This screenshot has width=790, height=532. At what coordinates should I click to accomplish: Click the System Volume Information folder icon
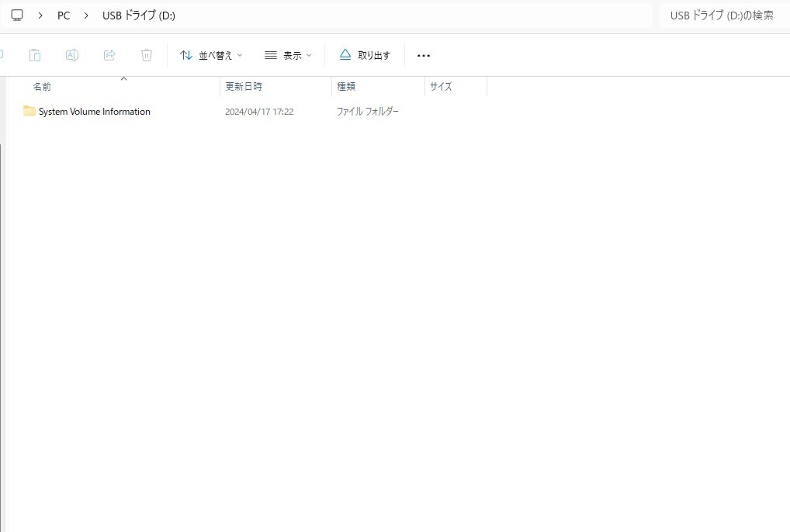click(29, 111)
